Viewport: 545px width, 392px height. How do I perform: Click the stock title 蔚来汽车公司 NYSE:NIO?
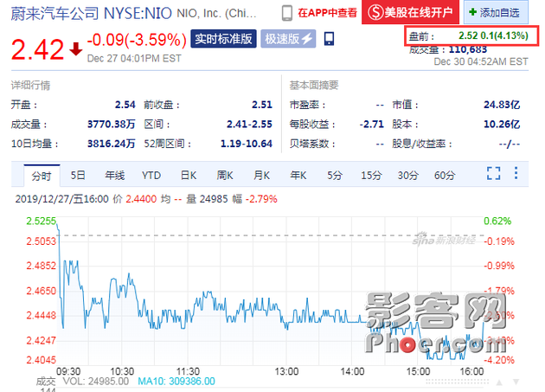point(92,13)
